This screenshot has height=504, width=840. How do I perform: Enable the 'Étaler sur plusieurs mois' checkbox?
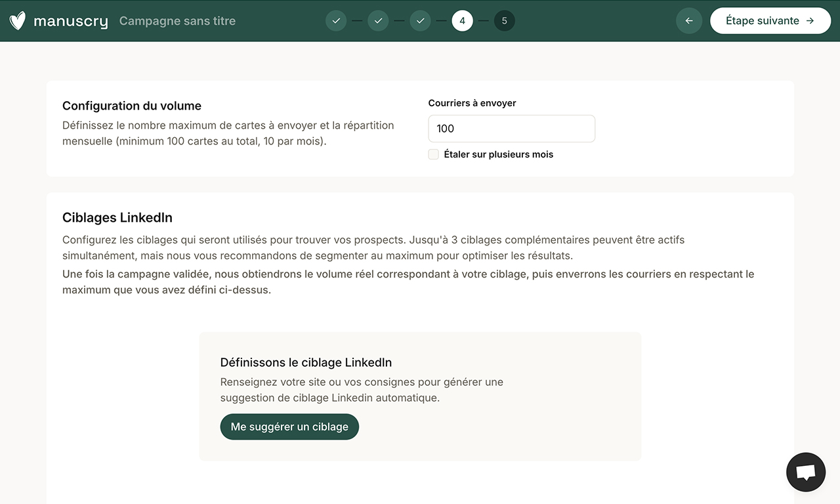(x=433, y=154)
